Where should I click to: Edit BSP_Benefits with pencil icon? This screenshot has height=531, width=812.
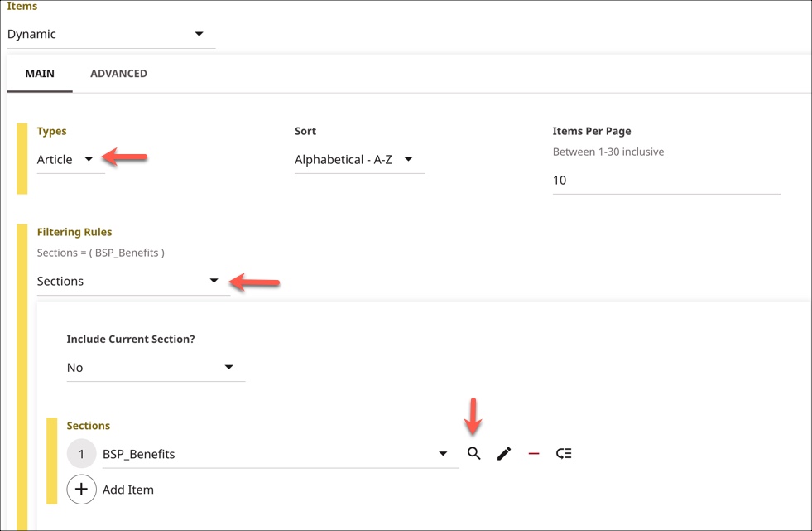click(x=504, y=454)
